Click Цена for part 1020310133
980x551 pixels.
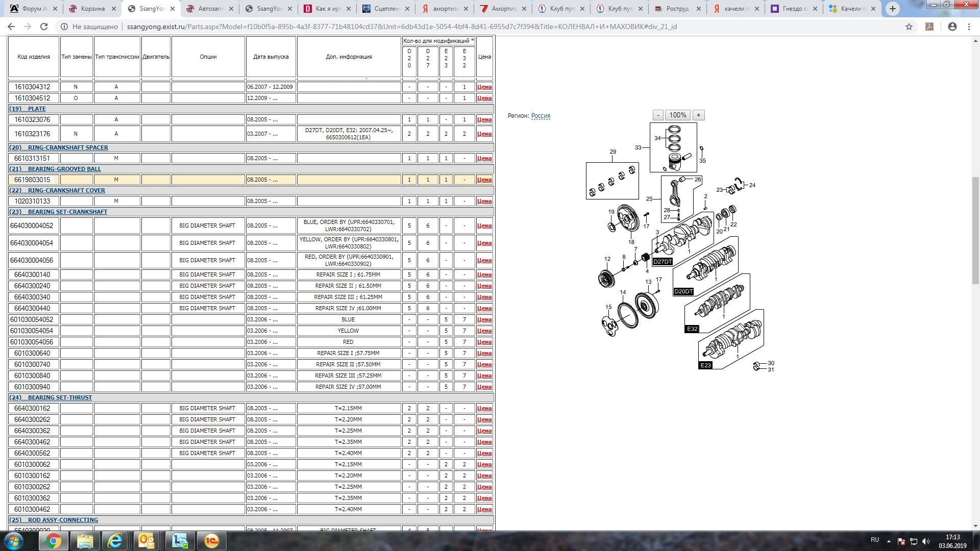pos(484,202)
